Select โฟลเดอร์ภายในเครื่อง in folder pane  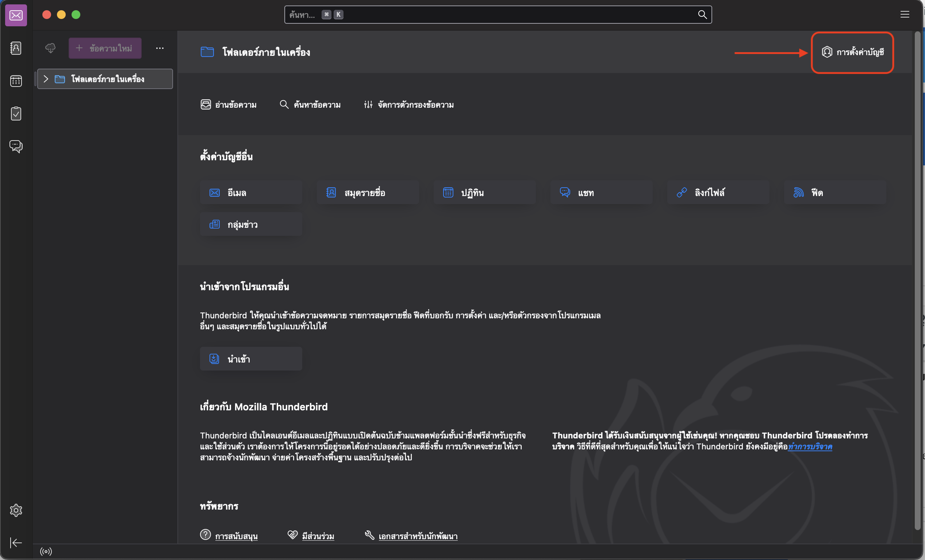[x=105, y=79]
